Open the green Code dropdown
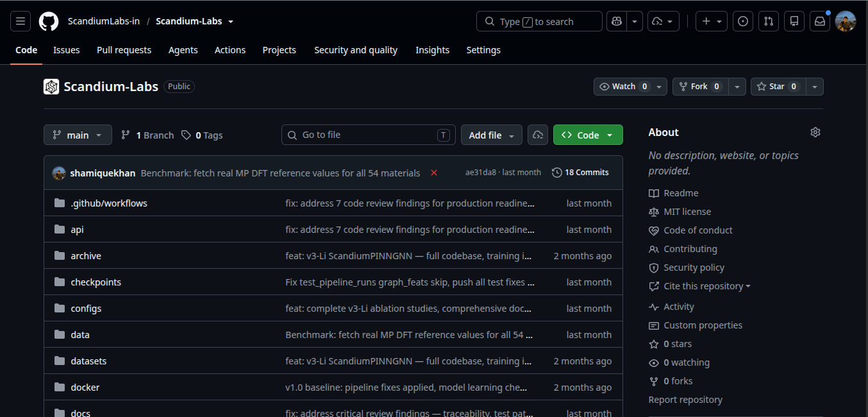The width and height of the screenshot is (868, 417). click(588, 135)
